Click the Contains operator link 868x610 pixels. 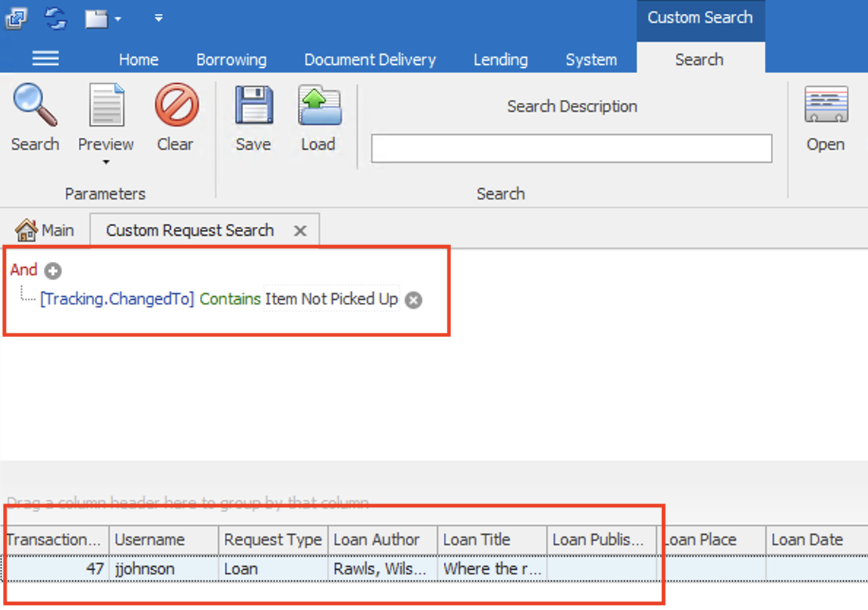[230, 300]
